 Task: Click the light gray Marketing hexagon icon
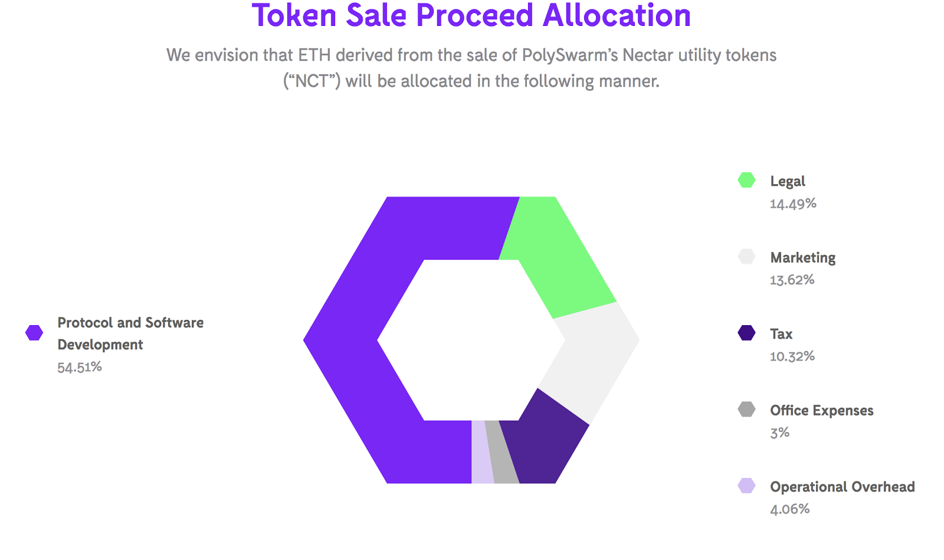pyautogui.click(x=746, y=257)
